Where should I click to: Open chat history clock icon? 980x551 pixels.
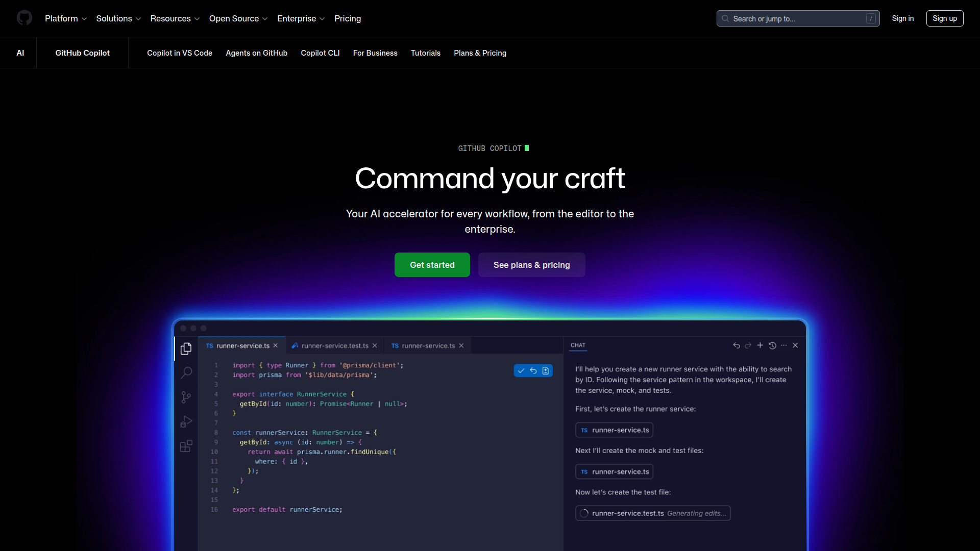pyautogui.click(x=772, y=345)
